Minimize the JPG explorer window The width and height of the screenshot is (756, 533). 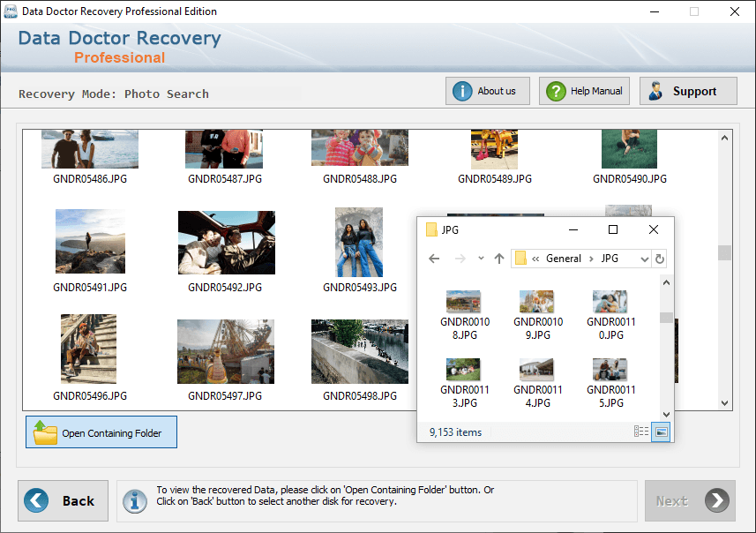[x=573, y=229]
